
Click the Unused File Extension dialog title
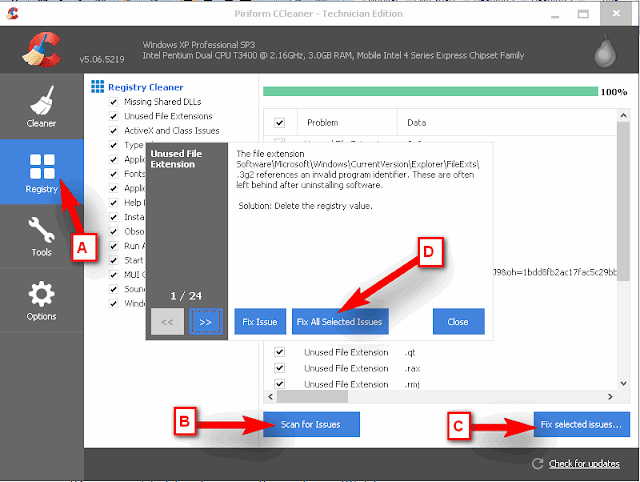(x=176, y=159)
